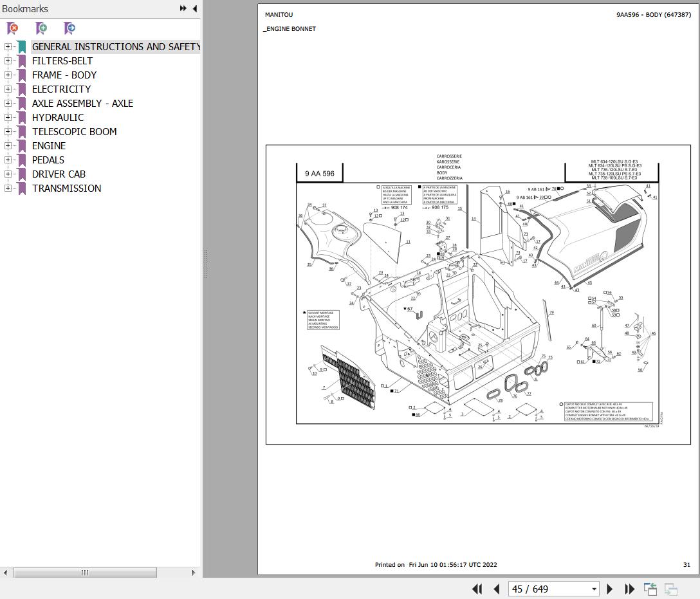This screenshot has width=700, height=599.
Task: Click the panel splitter grip beside the bookmarks pane
Action: tap(205, 264)
